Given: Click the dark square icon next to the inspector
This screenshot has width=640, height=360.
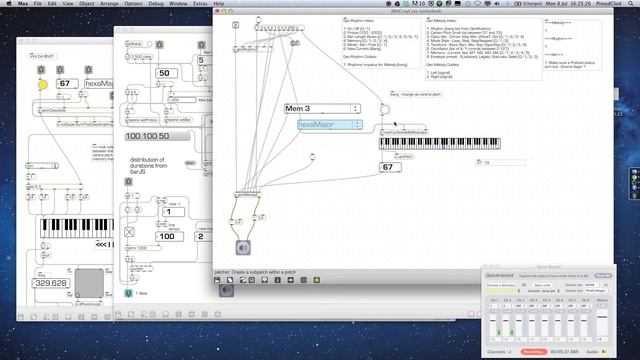Looking at the screenshot, I should [x=291, y=280].
